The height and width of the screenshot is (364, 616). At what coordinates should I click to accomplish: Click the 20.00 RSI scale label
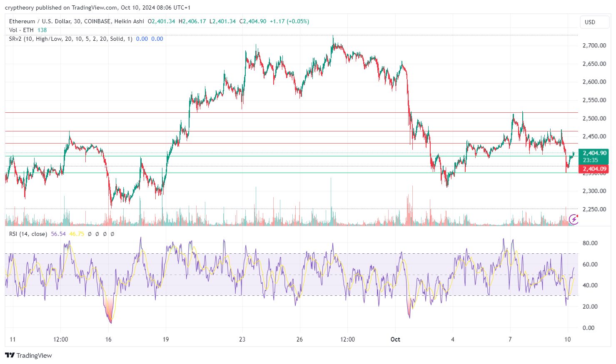(x=590, y=307)
